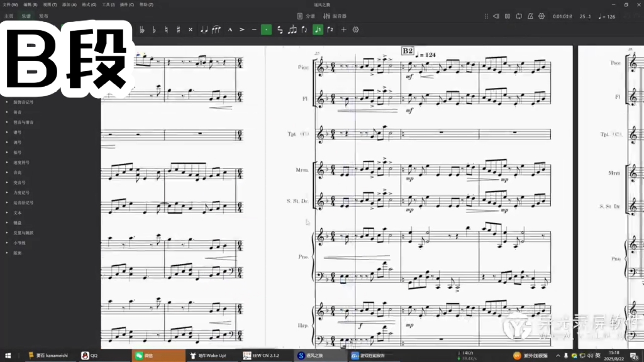Add accent articulation

click(242, 30)
